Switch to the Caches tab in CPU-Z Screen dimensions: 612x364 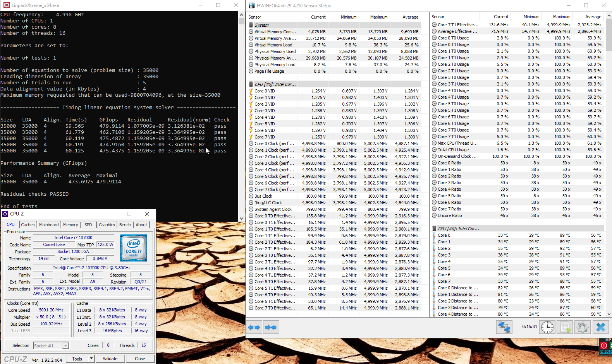coord(28,225)
